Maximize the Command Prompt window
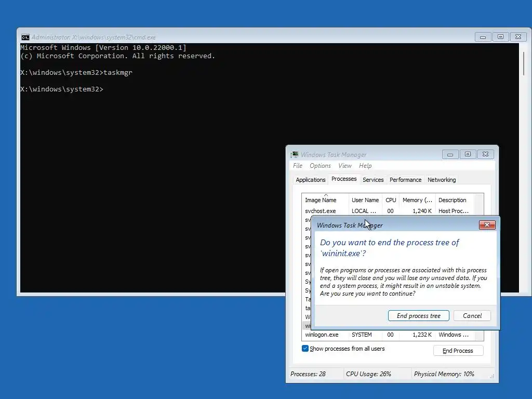Viewport: 532px width, 399px height. (500, 37)
